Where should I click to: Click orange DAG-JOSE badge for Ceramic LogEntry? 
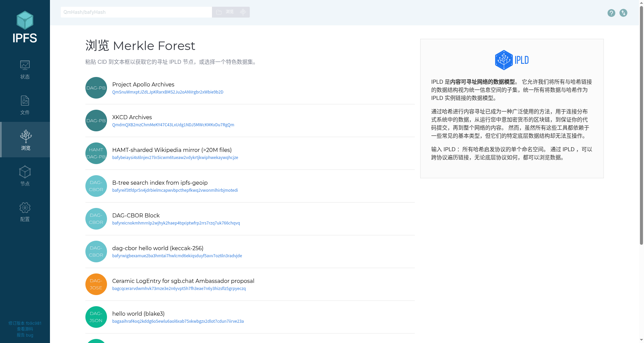[x=96, y=284]
